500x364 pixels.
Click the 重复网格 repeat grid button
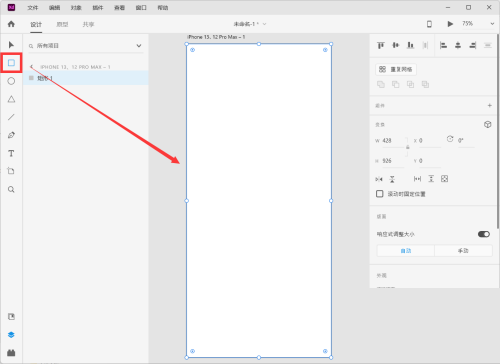[x=396, y=69]
